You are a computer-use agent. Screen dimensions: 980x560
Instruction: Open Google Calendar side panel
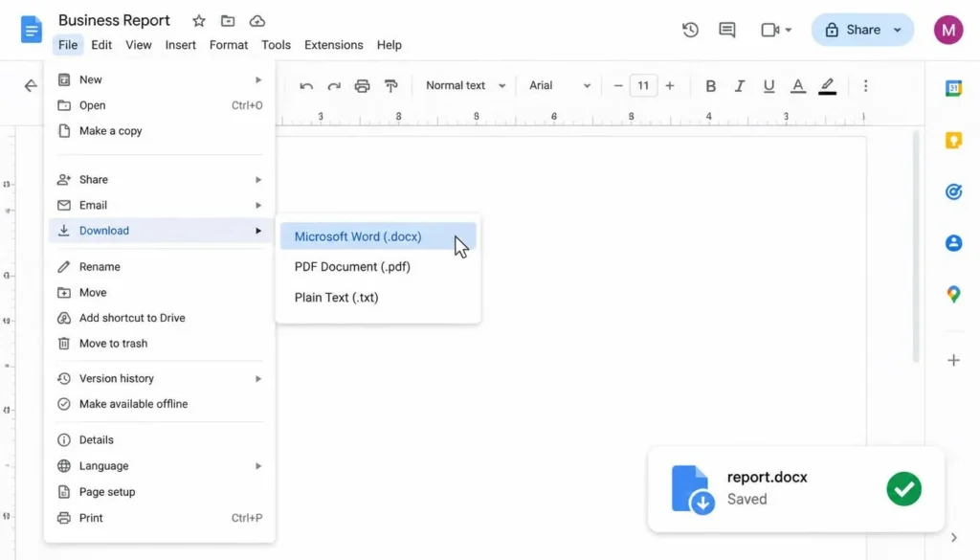954,88
